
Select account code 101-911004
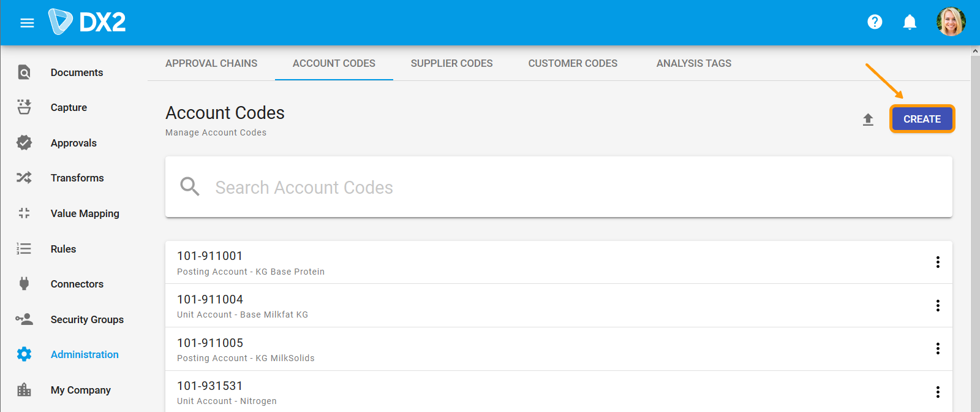tap(210, 299)
